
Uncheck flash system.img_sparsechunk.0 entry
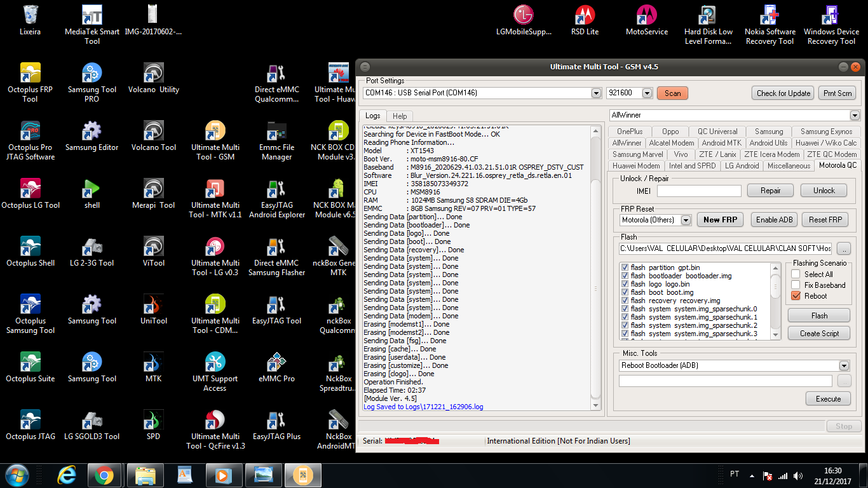(x=625, y=309)
